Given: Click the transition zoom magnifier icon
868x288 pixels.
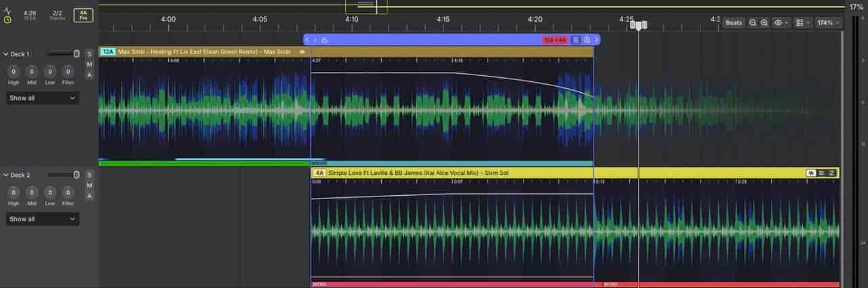Looking at the screenshot, I should point(587,40).
